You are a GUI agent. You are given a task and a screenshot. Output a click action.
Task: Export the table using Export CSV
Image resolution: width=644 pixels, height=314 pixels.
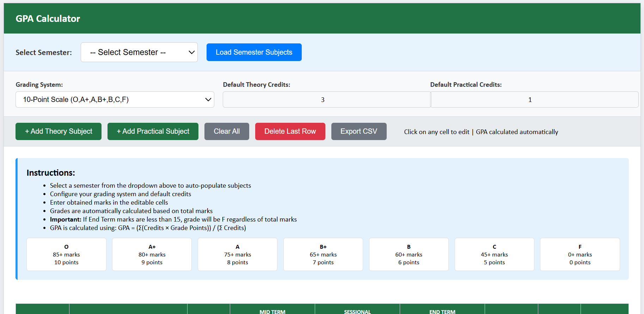click(358, 131)
